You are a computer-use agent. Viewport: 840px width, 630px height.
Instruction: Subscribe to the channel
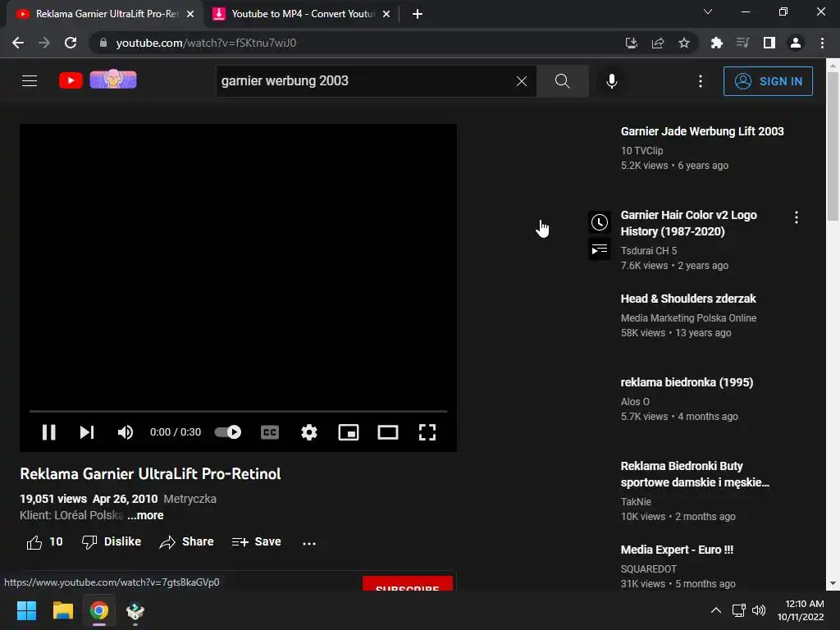click(x=408, y=584)
